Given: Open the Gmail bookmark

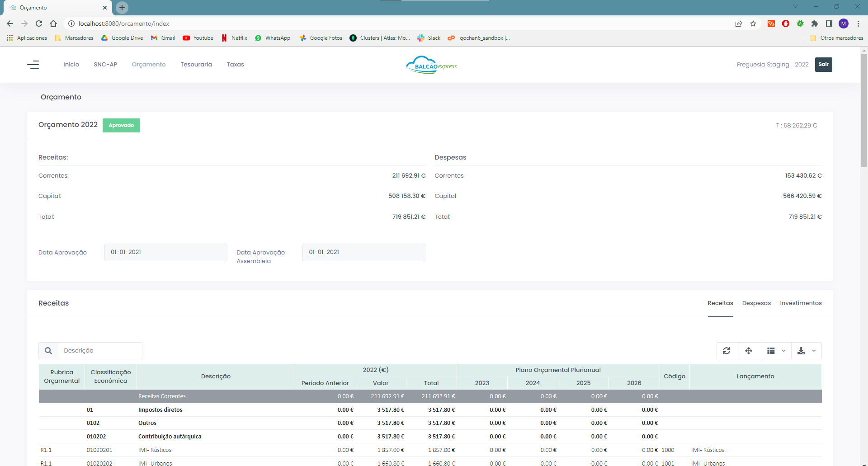Looking at the screenshot, I should click(163, 38).
